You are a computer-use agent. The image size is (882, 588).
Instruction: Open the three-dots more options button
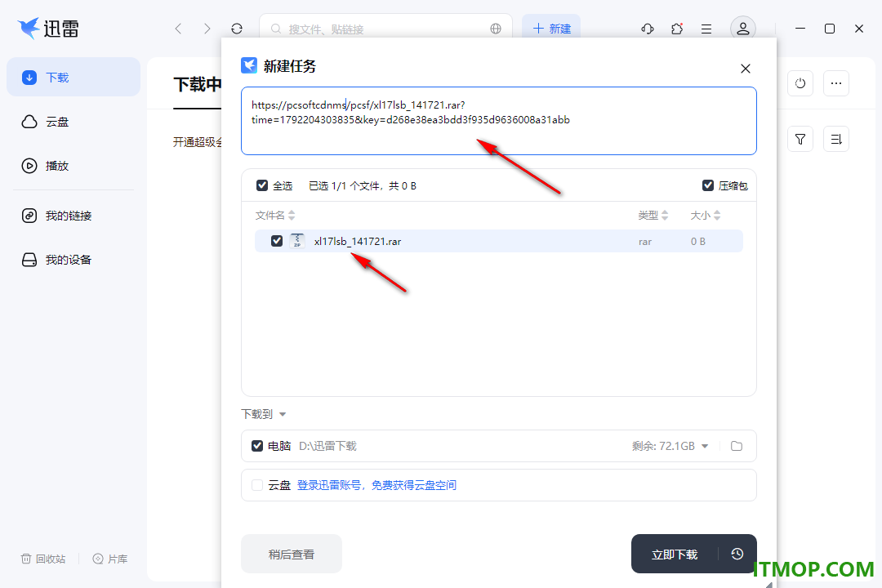click(x=836, y=83)
